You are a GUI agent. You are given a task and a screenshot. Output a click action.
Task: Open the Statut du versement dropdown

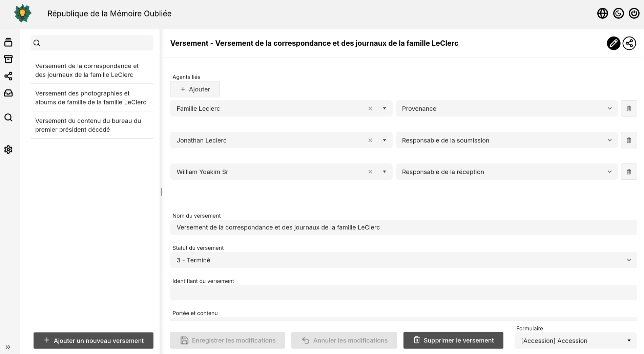(629, 260)
